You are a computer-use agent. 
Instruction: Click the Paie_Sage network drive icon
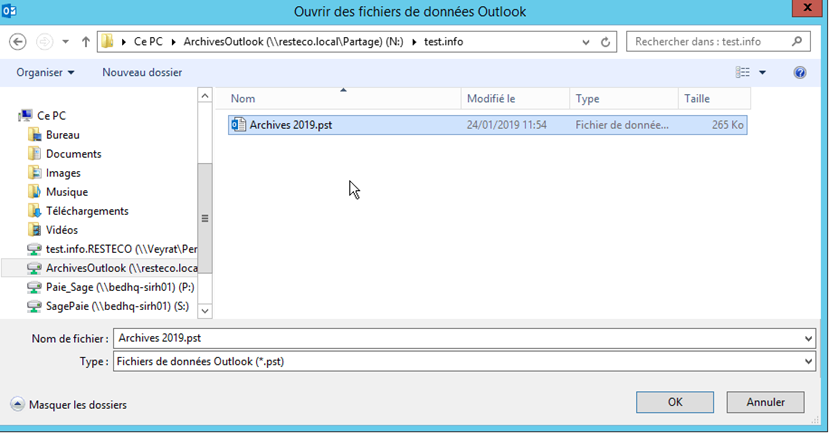[34, 287]
